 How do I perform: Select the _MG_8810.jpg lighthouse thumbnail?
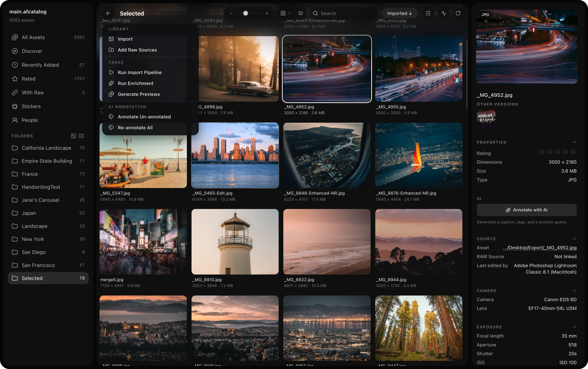click(x=235, y=242)
